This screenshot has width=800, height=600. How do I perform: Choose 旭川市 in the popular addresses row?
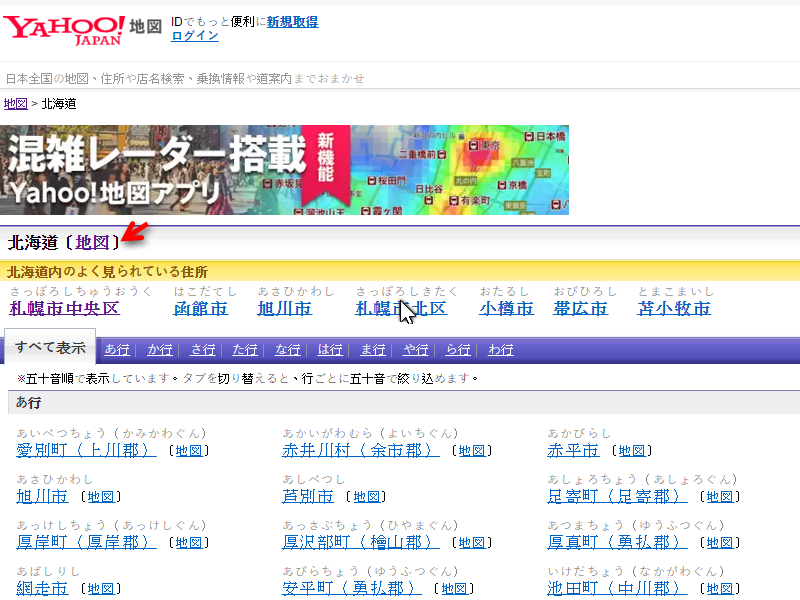[285, 308]
